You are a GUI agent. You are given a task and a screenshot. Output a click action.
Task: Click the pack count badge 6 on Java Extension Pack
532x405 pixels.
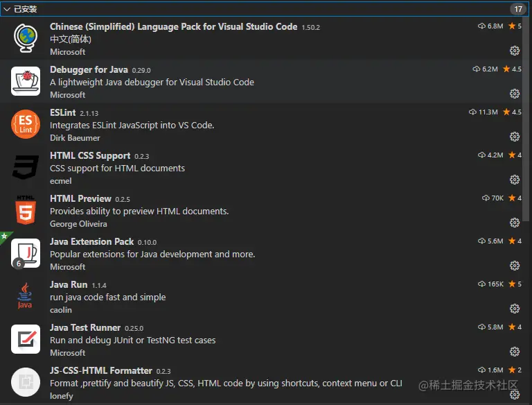19,264
